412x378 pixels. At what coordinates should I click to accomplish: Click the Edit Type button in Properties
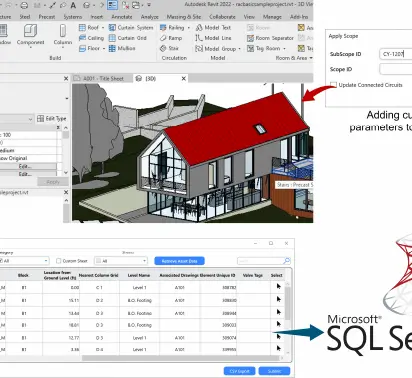pos(52,118)
